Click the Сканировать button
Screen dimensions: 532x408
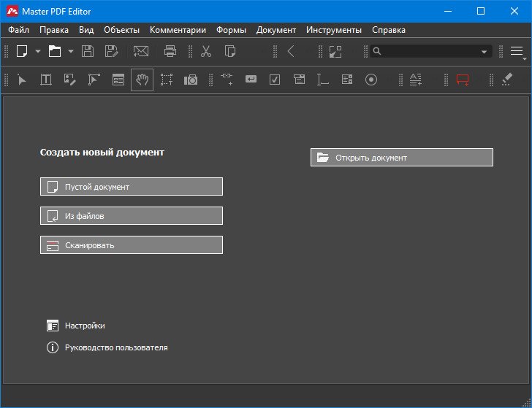[132, 245]
